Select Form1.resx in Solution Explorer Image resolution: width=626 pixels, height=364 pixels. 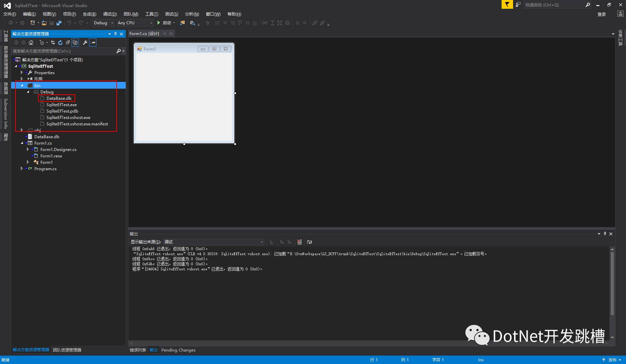click(51, 156)
